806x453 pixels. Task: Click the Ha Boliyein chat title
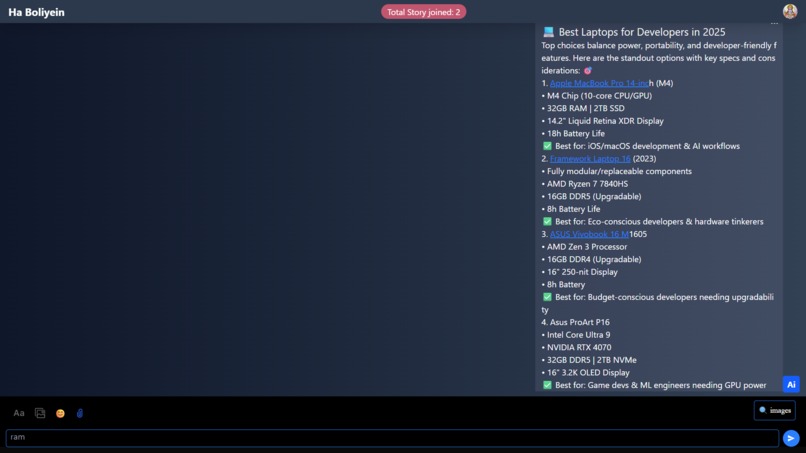[x=36, y=12]
